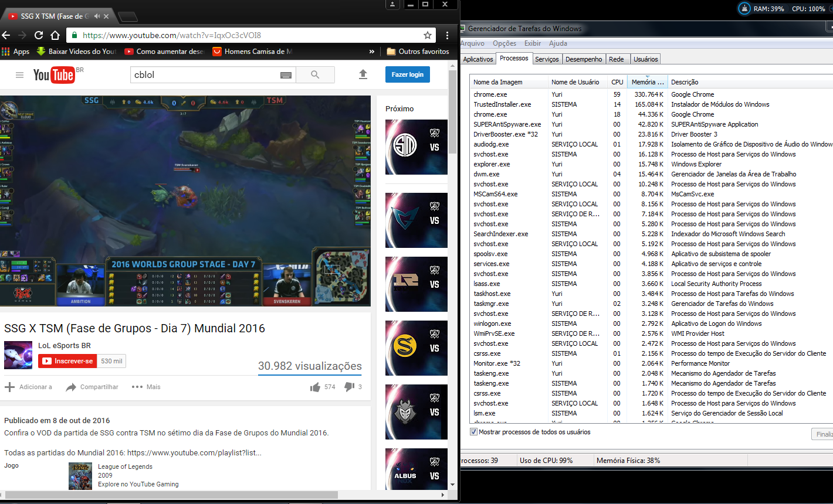Image resolution: width=833 pixels, height=504 pixels.
Task: Sort by Memória column header
Action: click(x=647, y=82)
